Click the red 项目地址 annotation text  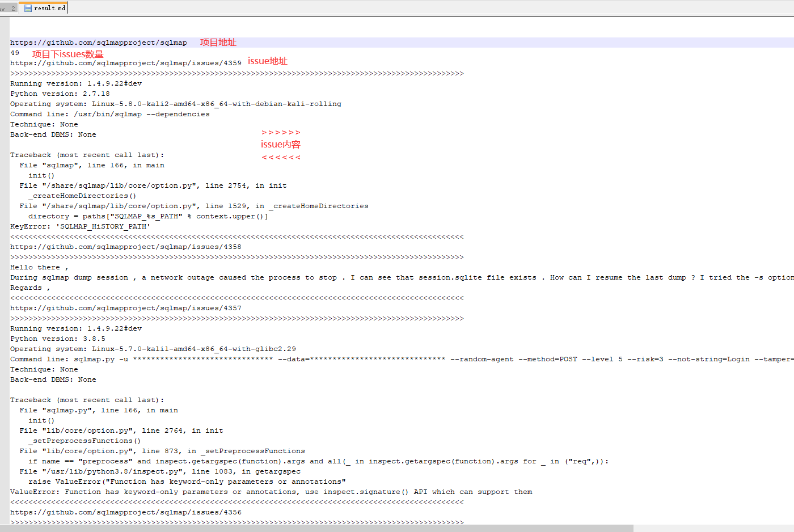217,42
